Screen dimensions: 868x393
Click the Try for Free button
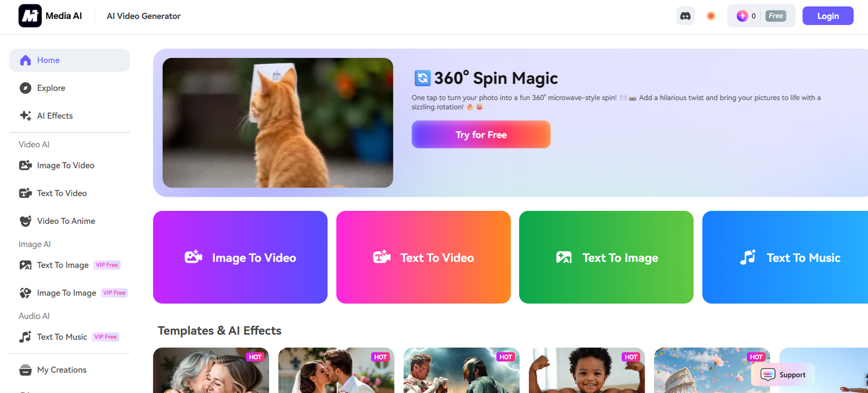(481, 134)
